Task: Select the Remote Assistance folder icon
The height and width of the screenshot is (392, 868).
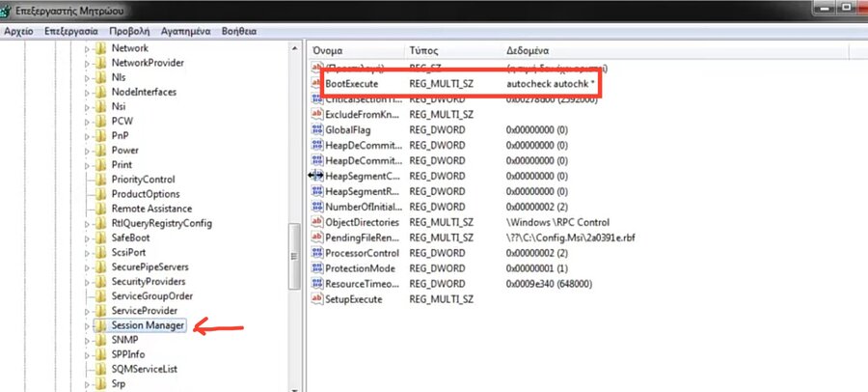Action: pos(100,209)
